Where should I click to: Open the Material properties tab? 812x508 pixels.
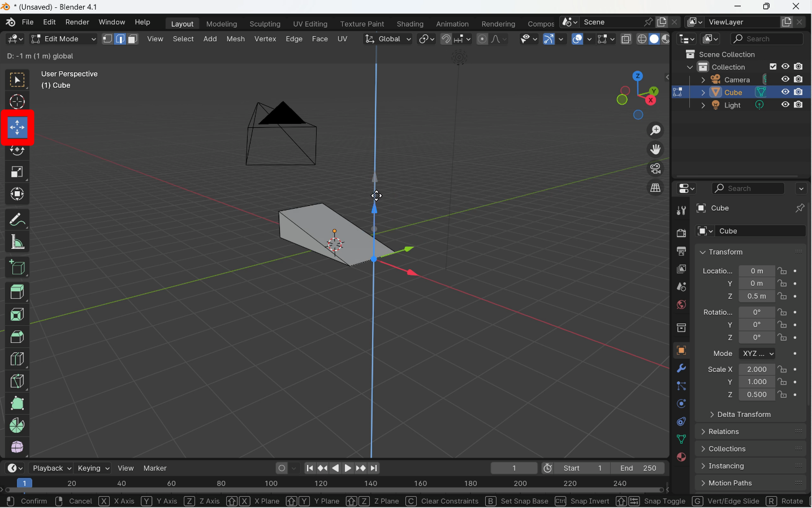coord(681,457)
